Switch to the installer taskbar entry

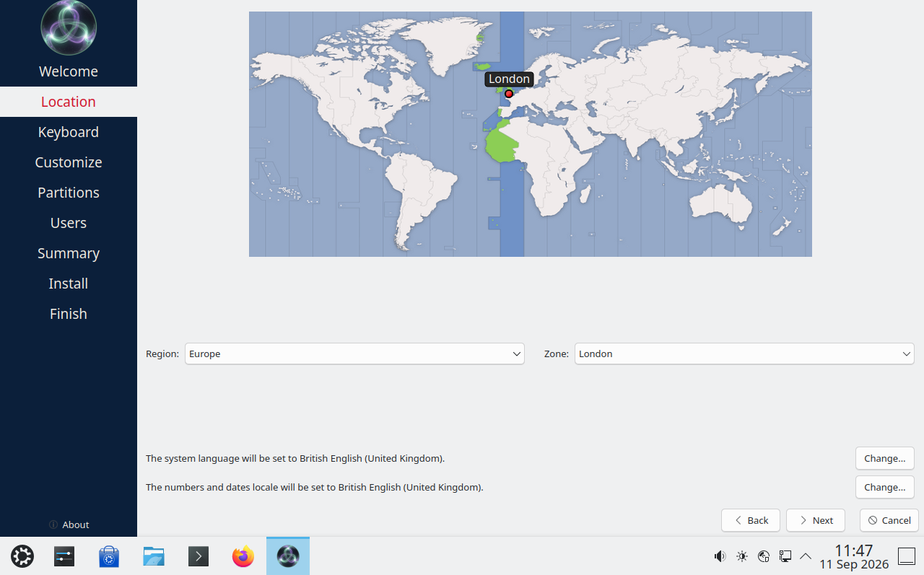(288, 556)
